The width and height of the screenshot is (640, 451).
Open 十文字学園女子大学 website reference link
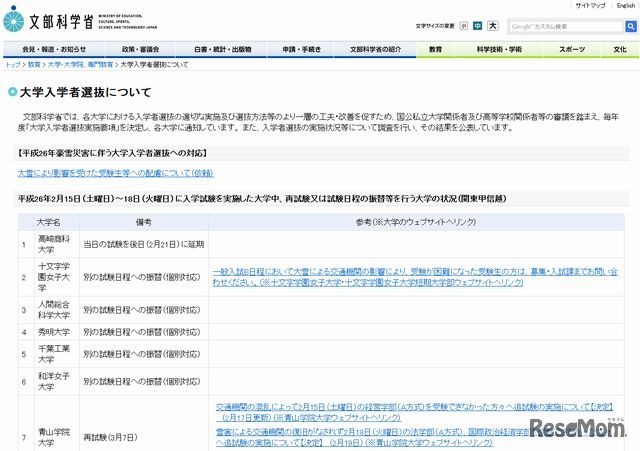click(x=415, y=277)
